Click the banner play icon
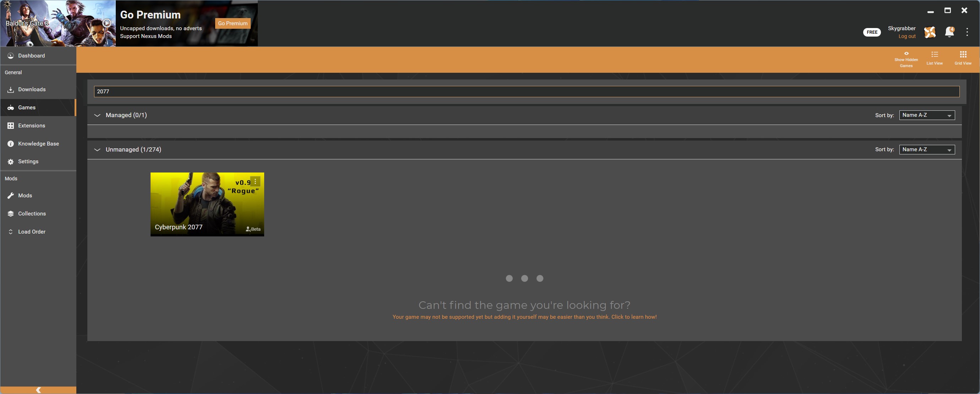This screenshot has height=394, width=980. pos(107,23)
